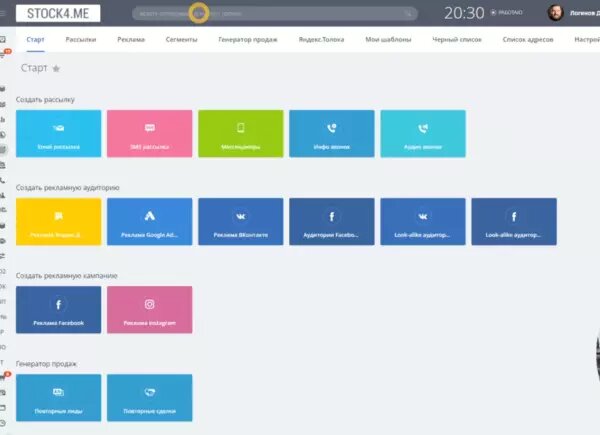Switch to the Сегменты tab
Image resolution: width=600 pixels, height=435 pixels.
[181, 39]
